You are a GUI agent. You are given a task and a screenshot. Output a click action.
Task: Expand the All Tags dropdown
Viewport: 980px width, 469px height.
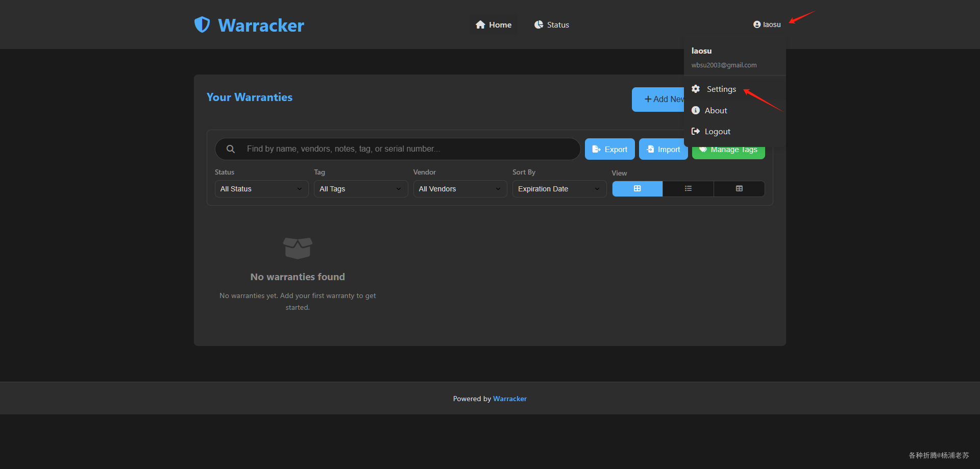(x=361, y=189)
